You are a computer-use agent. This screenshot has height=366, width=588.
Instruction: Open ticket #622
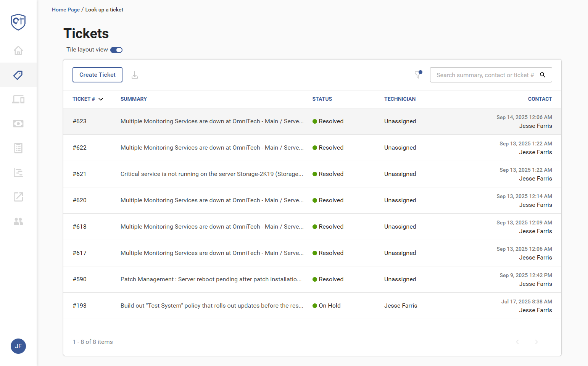(312, 148)
